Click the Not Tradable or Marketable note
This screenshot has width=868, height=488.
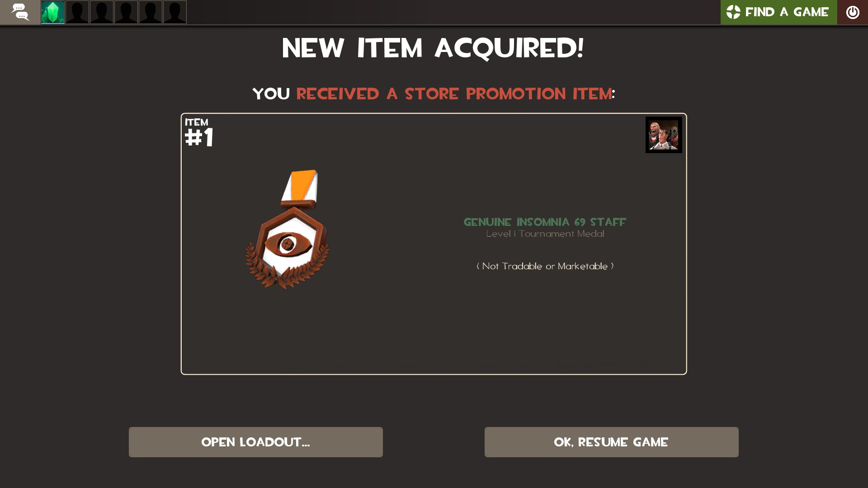545,266
